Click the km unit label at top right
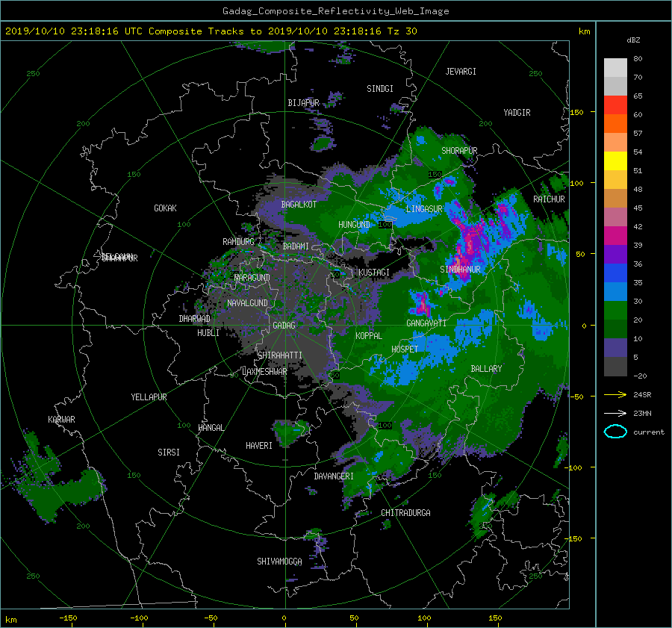The image size is (672, 628). pyautogui.click(x=584, y=31)
